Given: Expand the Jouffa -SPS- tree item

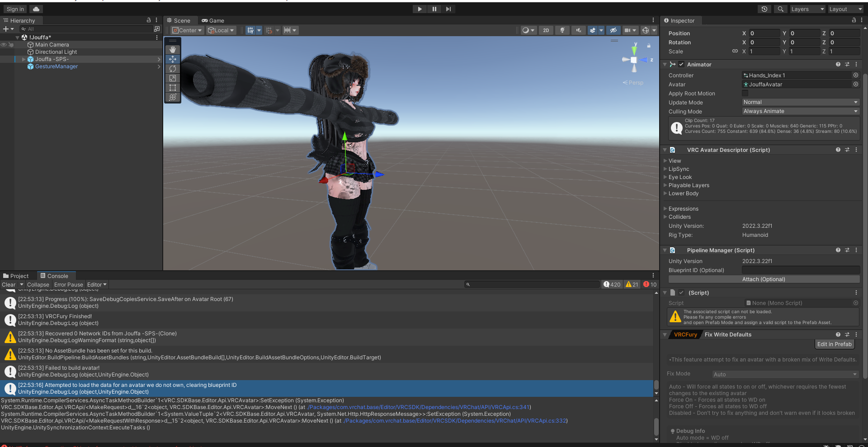Looking at the screenshot, I should [x=24, y=59].
